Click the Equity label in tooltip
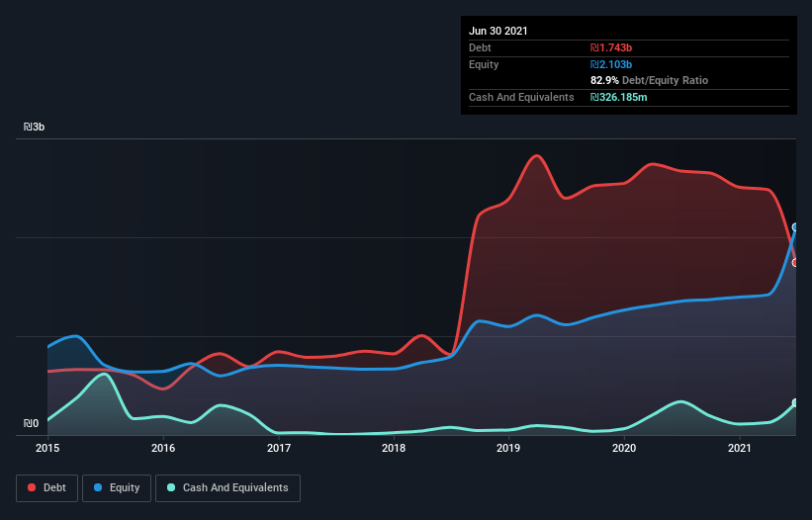812x520 pixels. pos(484,64)
